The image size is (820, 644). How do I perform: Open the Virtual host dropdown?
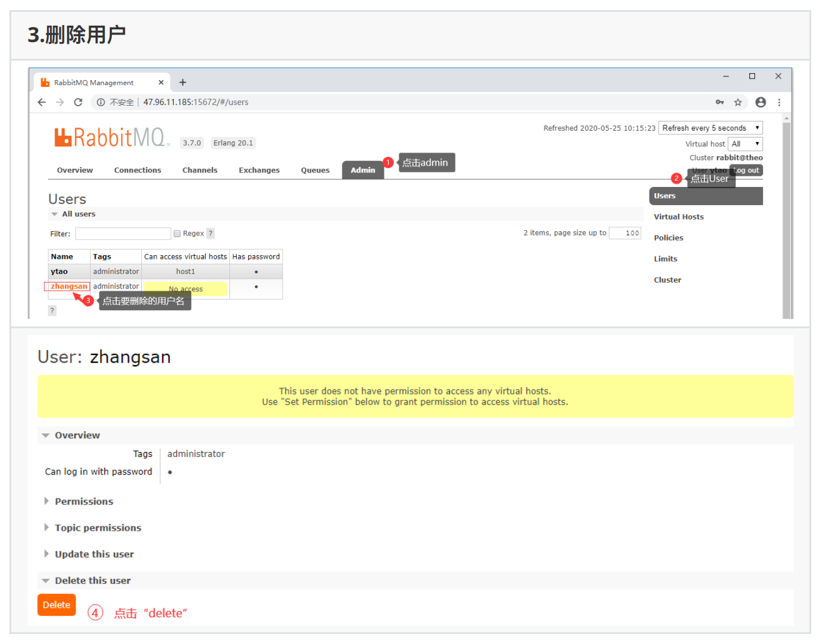(745, 144)
